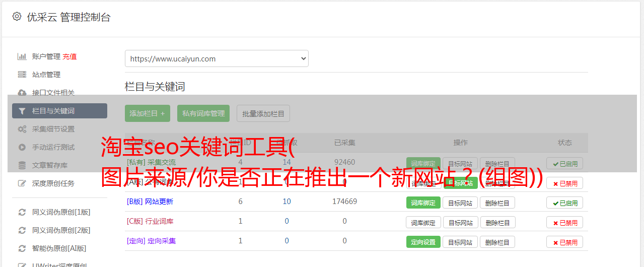Toggle 已禁用 status for [A版] row
The width and height of the screenshot is (644, 267).
coord(565,183)
